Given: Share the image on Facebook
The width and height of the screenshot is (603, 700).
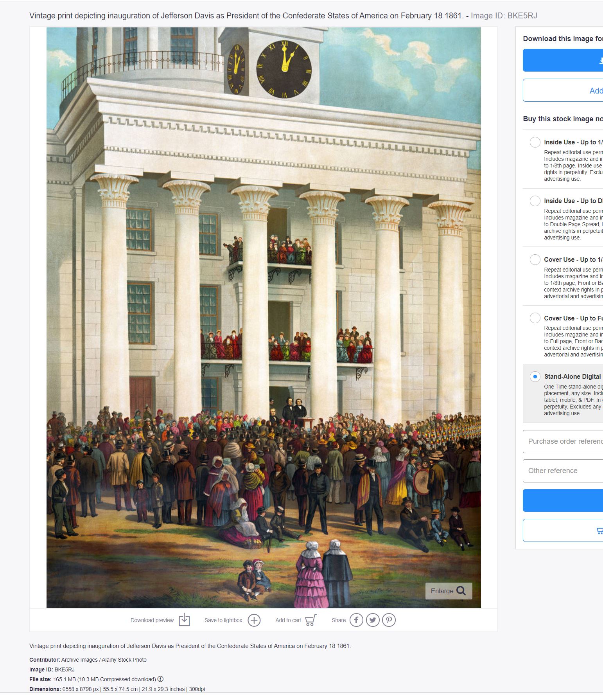Looking at the screenshot, I should pos(356,620).
